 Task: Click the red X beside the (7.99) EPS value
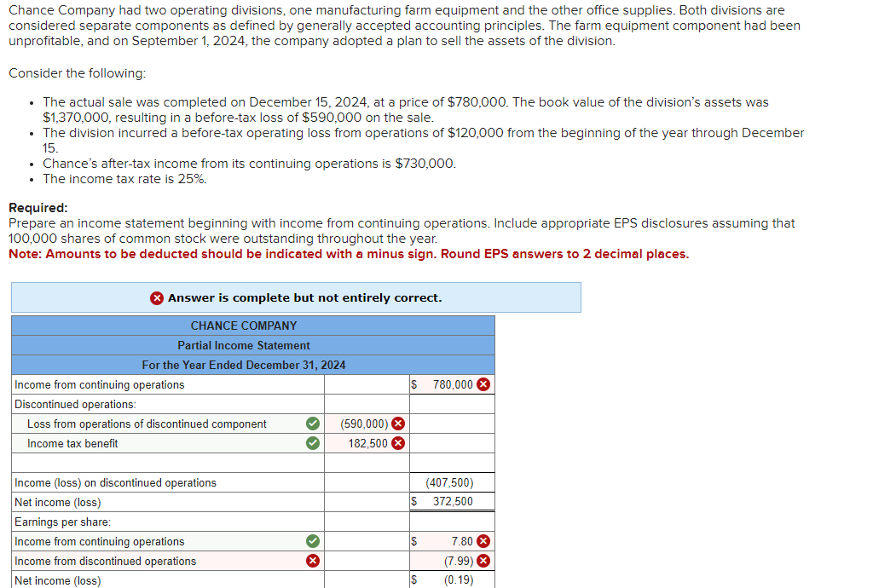pyautogui.click(x=482, y=561)
